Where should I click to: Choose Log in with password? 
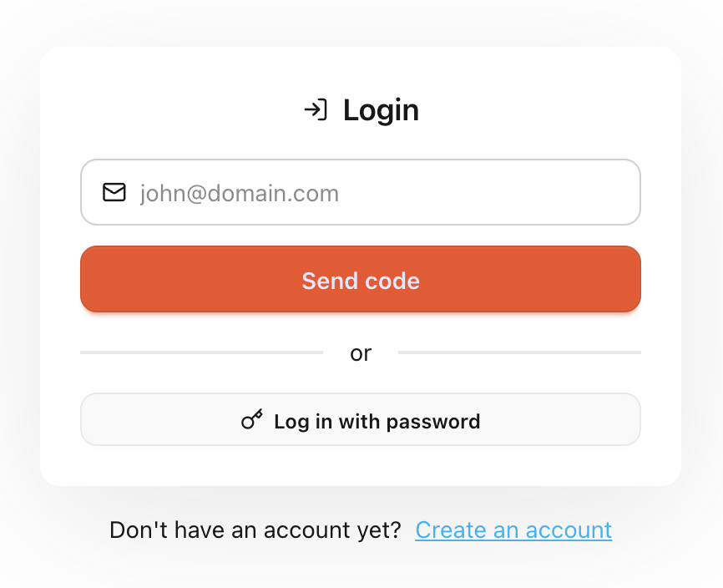coord(361,420)
